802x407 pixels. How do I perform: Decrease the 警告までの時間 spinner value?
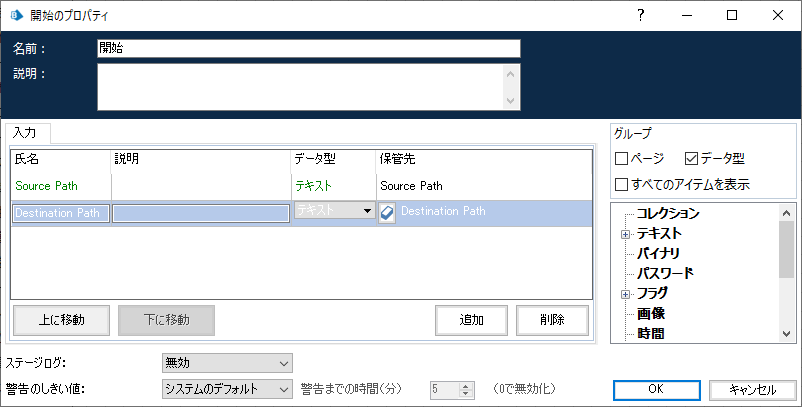pyautogui.click(x=465, y=394)
